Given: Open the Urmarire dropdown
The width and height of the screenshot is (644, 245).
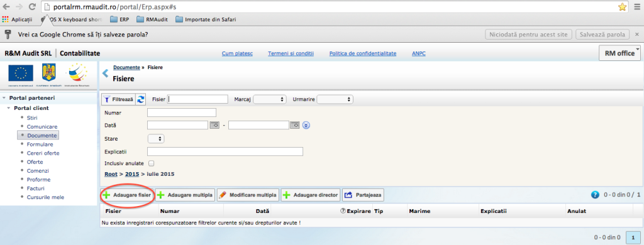Looking at the screenshot, I should coord(335,99).
